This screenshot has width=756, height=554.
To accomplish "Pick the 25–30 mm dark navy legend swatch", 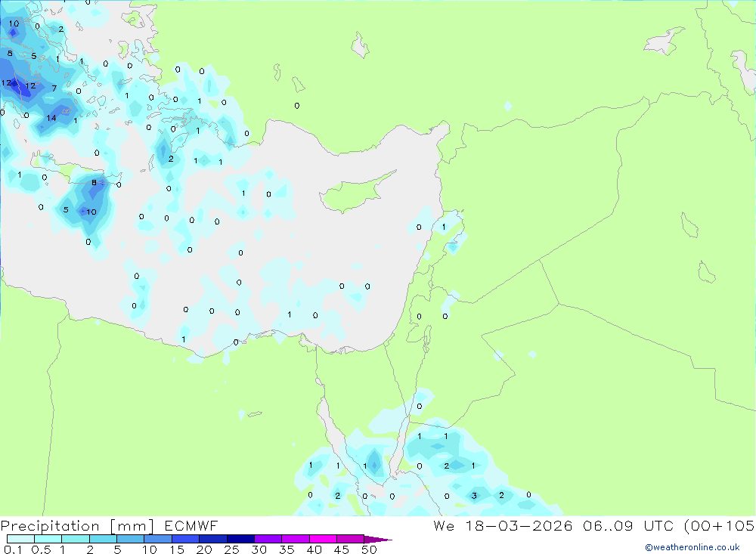I will tap(240, 539).
